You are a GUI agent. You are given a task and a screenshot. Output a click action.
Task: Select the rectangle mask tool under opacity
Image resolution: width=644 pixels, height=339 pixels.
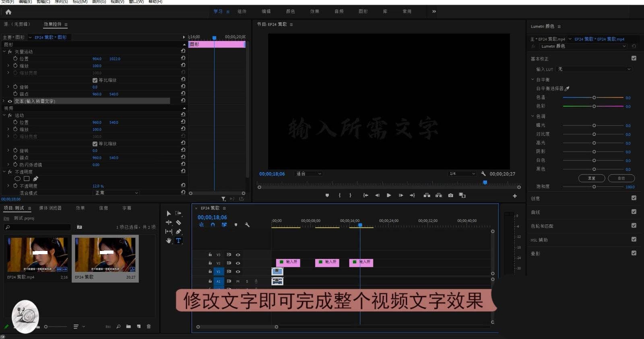[x=27, y=179]
